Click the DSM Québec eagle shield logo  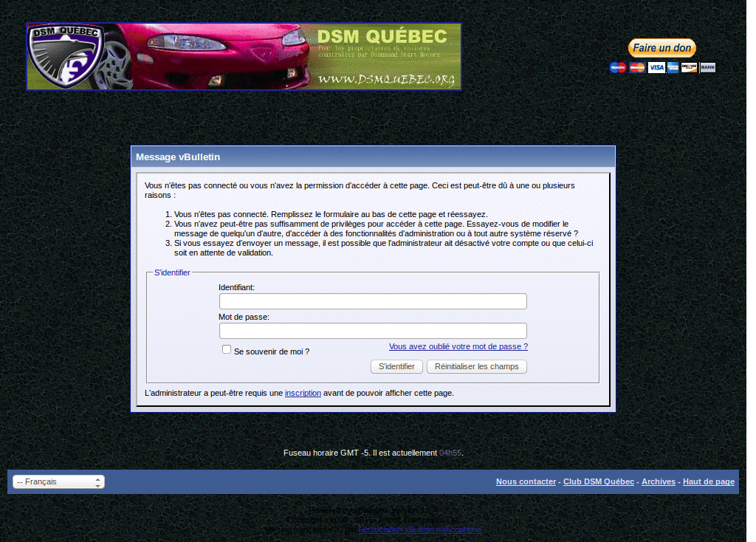pyautogui.click(x=65, y=56)
